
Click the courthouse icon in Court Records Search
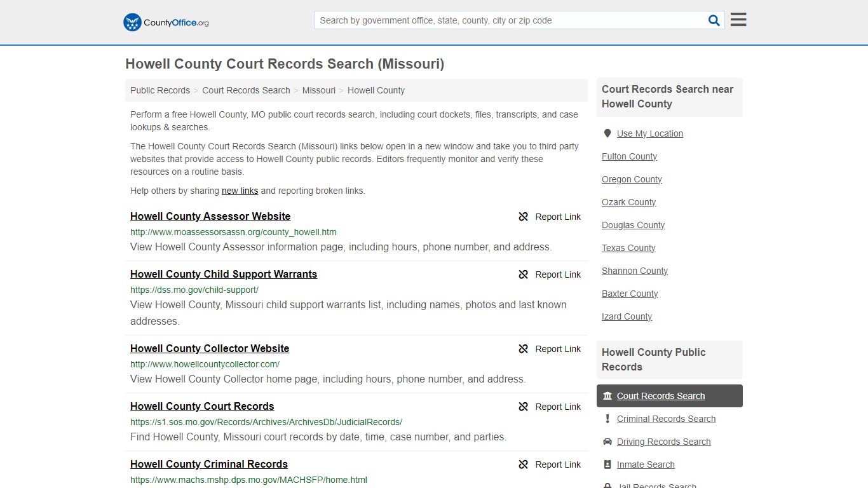coord(607,396)
